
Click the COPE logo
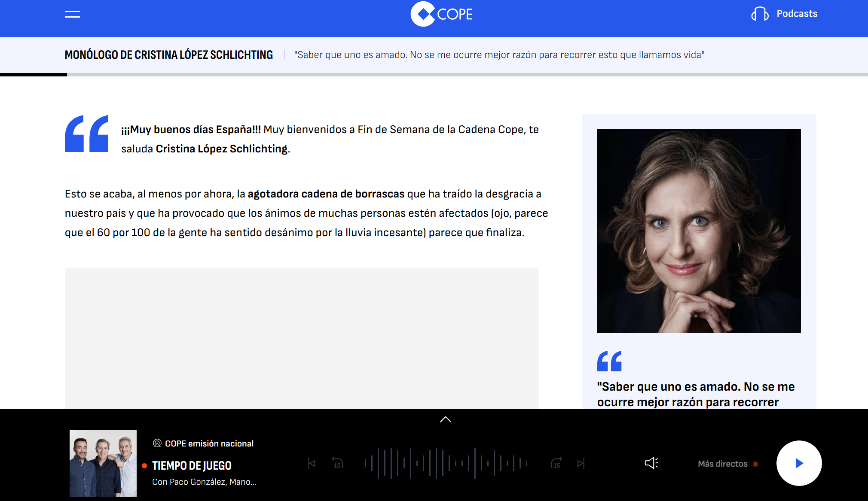pyautogui.click(x=441, y=14)
